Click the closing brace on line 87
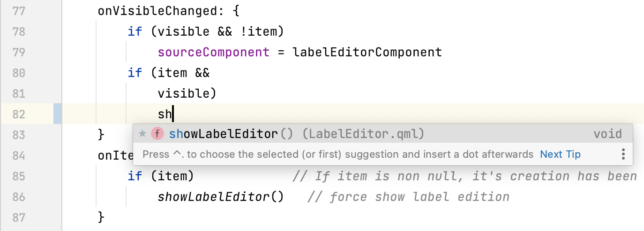The image size is (644, 231). [101, 217]
